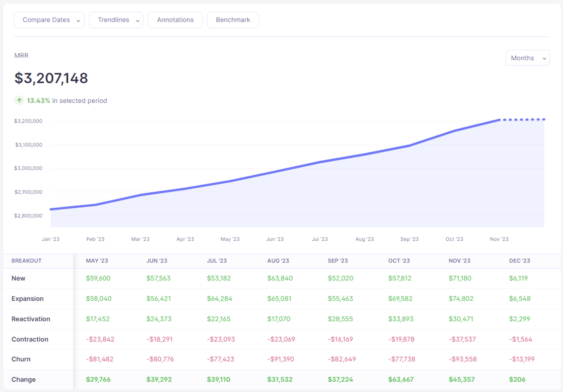The width and height of the screenshot is (563, 392).
Task: Select the NOV '23 column header
Action: click(460, 261)
